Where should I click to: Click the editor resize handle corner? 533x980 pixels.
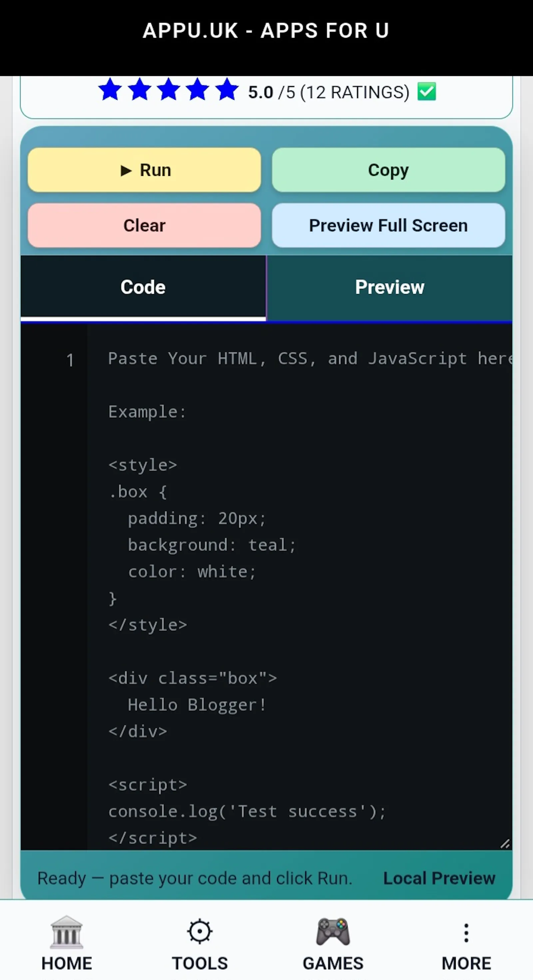pyautogui.click(x=505, y=844)
